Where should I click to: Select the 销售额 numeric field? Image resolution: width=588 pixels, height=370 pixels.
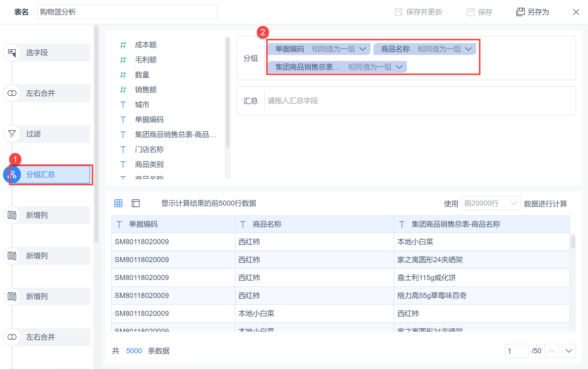coord(146,90)
